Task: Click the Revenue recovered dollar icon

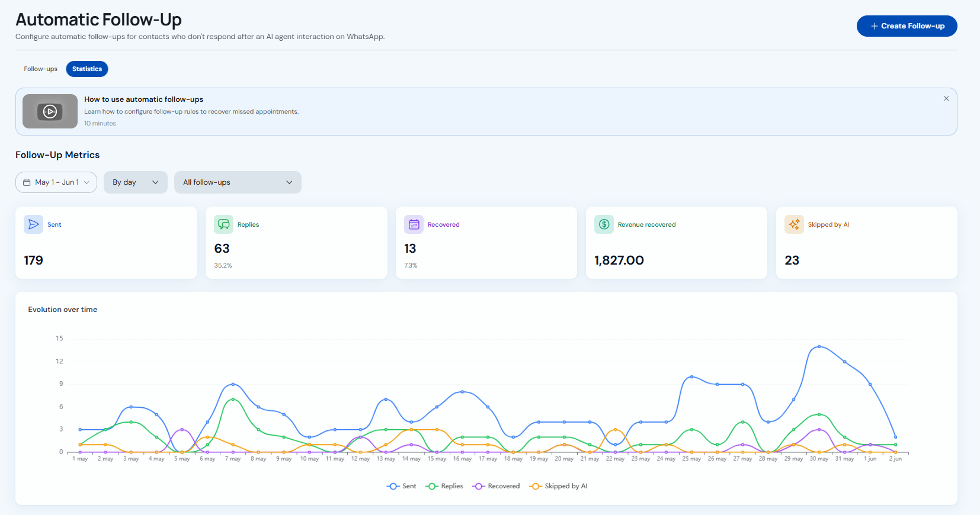Action: click(604, 224)
